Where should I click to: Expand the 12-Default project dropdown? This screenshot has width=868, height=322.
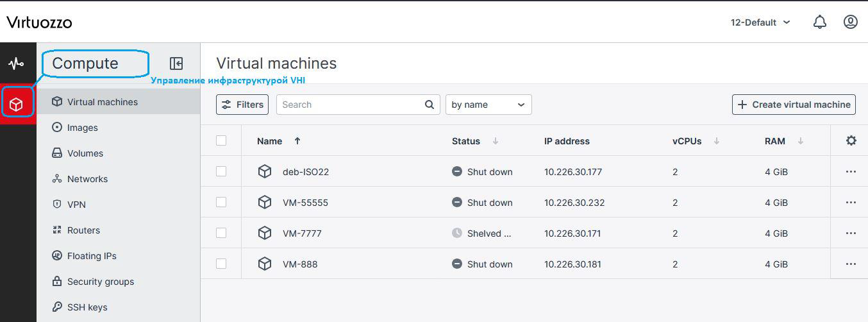coord(760,22)
